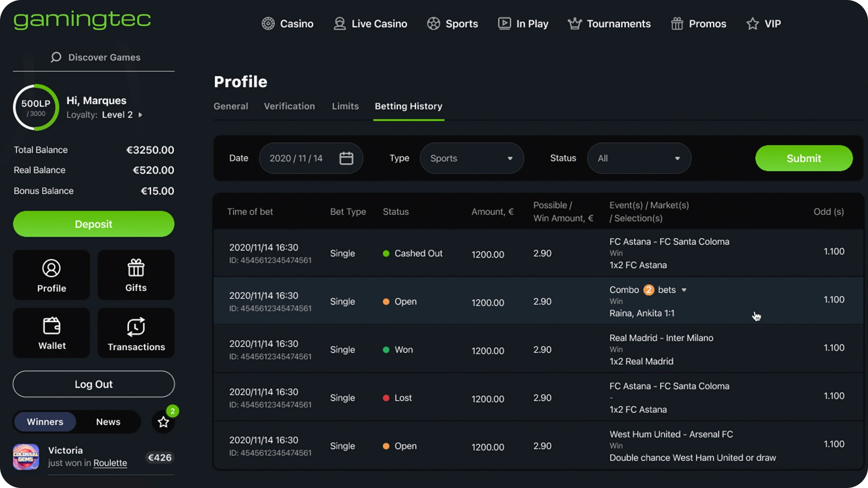Expand Loyalty Level 2 arrow

140,115
